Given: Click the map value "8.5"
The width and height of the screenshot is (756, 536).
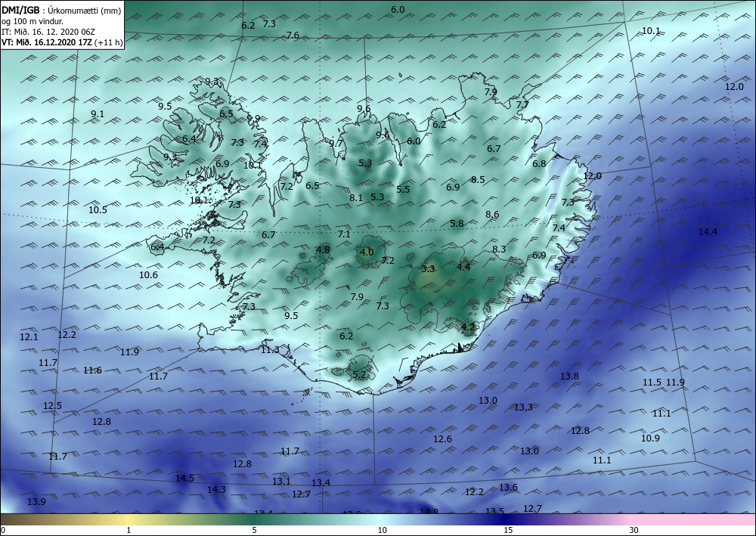Looking at the screenshot, I should pyautogui.click(x=478, y=180).
